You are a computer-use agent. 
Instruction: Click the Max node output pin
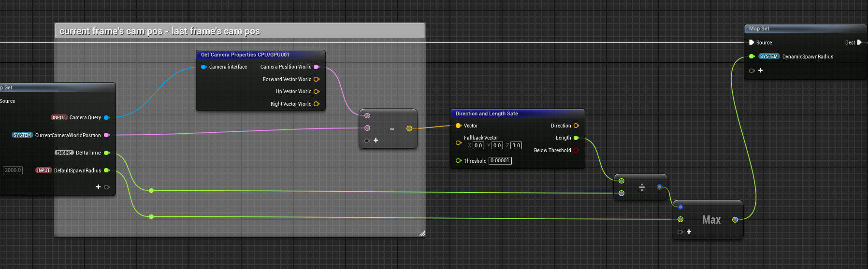pyautogui.click(x=735, y=220)
